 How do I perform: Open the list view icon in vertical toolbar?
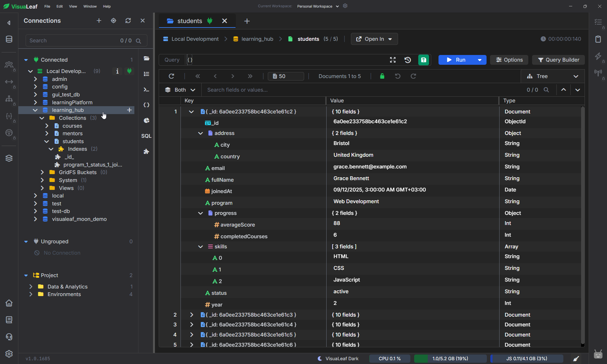point(146,74)
